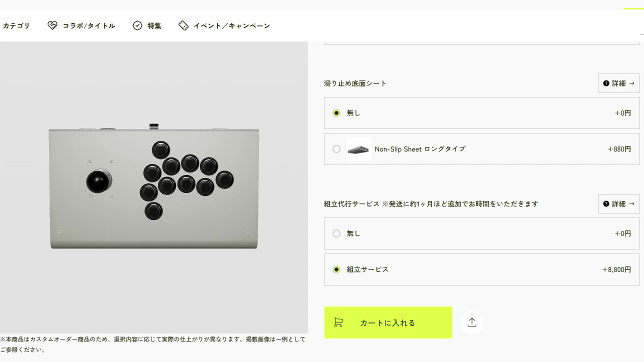Viewport: 644px width, 362px height.
Task: Open 詳細 for 組立代行サービス
Action: pyautogui.click(x=618, y=203)
